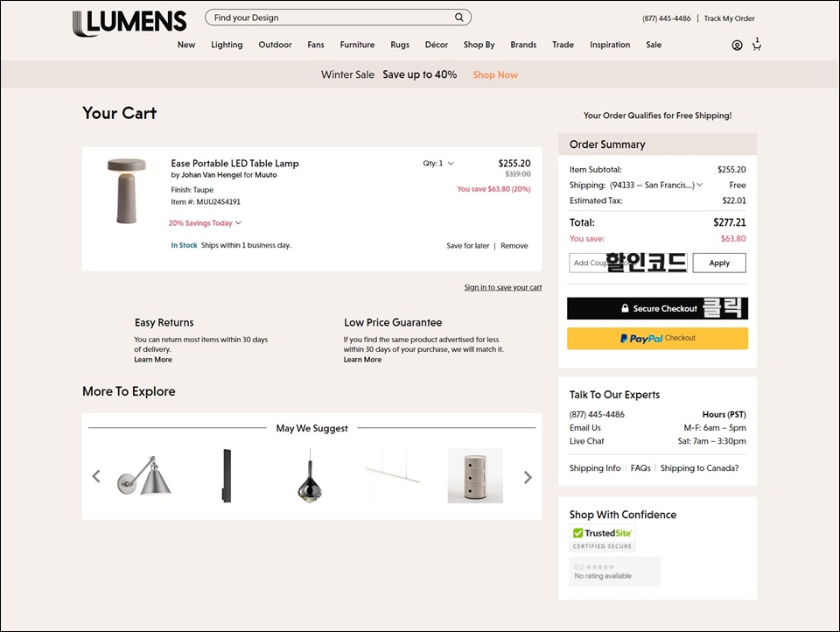840x632 pixels.
Task: Click the item number MUU2454191
Action: pos(219,202)
